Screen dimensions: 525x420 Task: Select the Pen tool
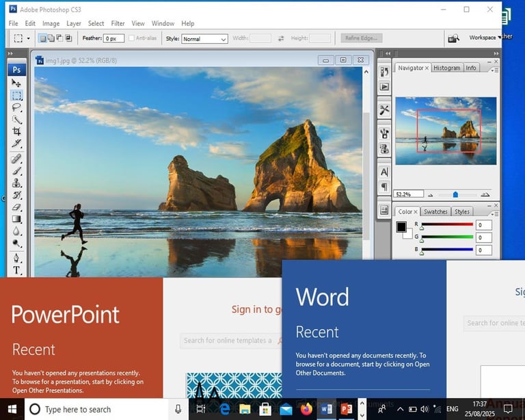tap(16, 259)
